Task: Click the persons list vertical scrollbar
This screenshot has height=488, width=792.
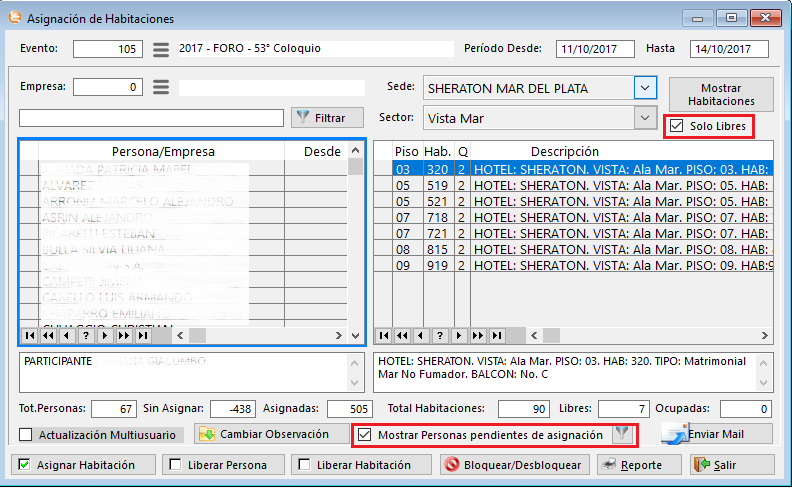Action: tap(355, 240)
